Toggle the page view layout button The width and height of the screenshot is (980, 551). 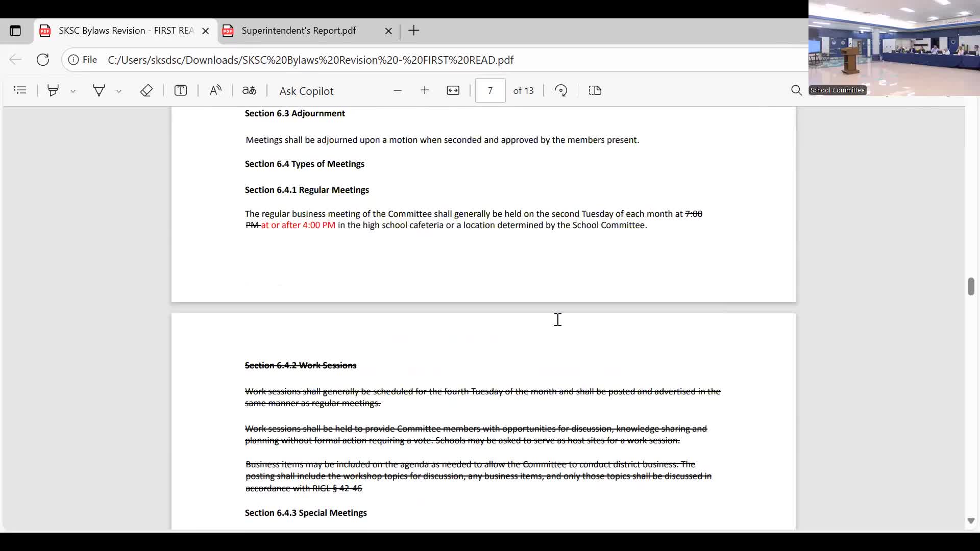tap(595, 90)
